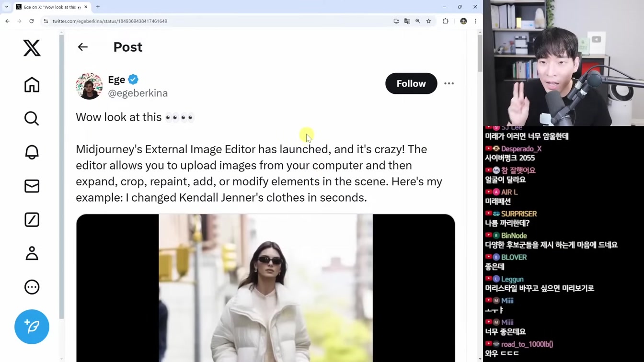Open Explore with the magnifier icon
Screen dimensions: 644x362
(x=32, y=118)
